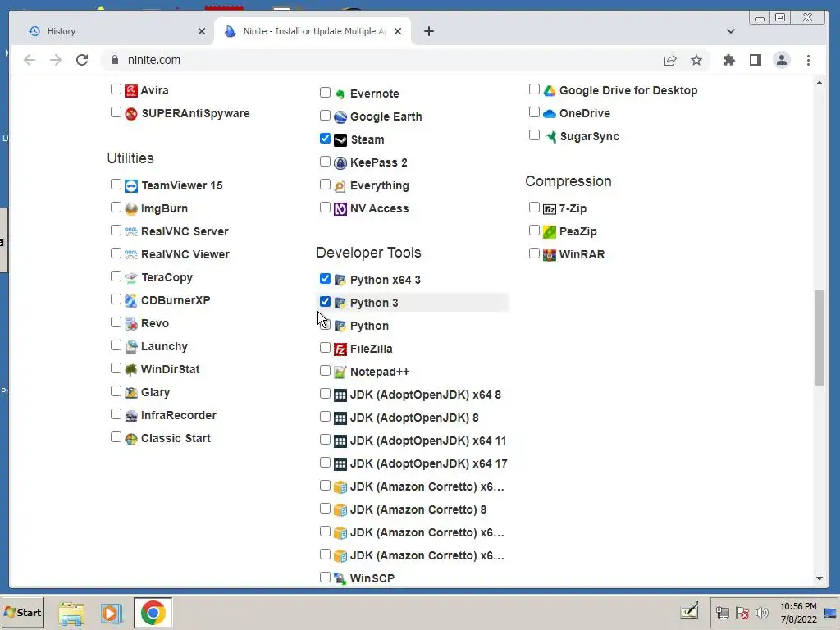Check the FileZilla checkbox
This screenshot has width=840, height=630.
point(325,348)
